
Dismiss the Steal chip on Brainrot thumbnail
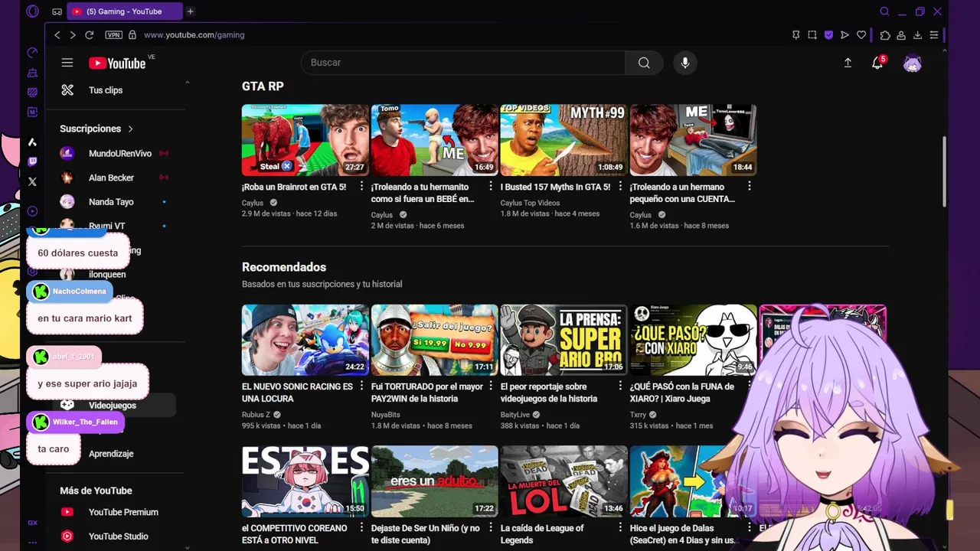pos(286,166)
